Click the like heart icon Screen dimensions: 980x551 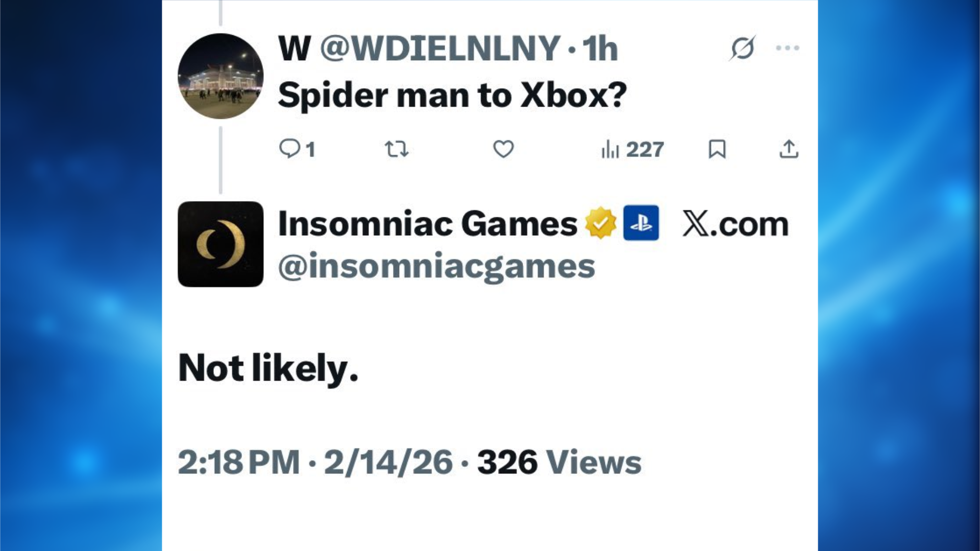click(x=503, y=149)
